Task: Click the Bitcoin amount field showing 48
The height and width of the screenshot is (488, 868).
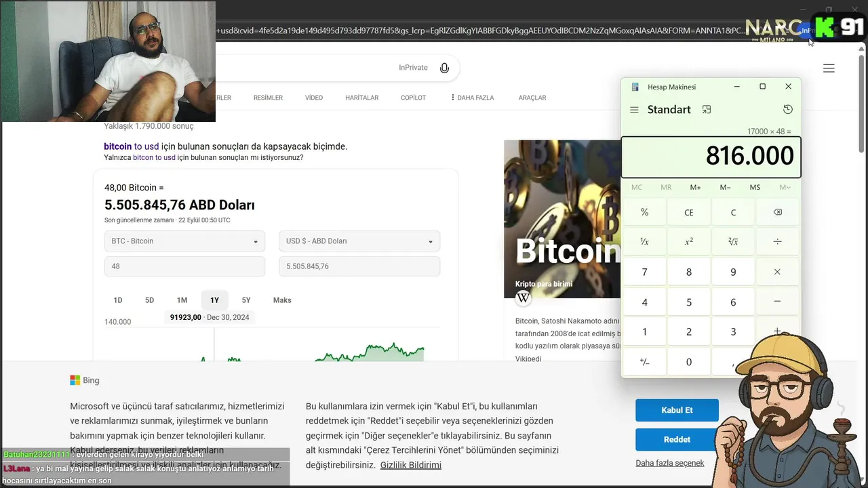Action: (184, 266)
